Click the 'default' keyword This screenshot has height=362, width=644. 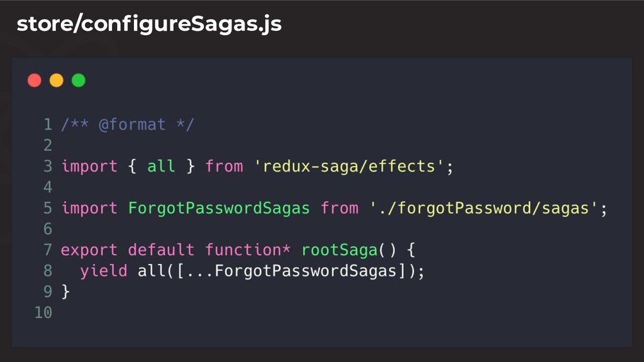pos(161,250)
